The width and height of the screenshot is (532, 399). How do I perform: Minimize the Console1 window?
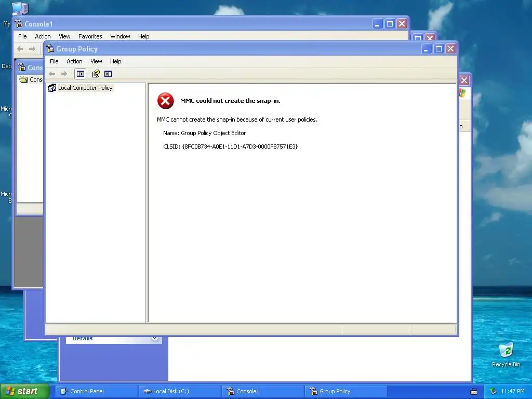tap(378, 24)
